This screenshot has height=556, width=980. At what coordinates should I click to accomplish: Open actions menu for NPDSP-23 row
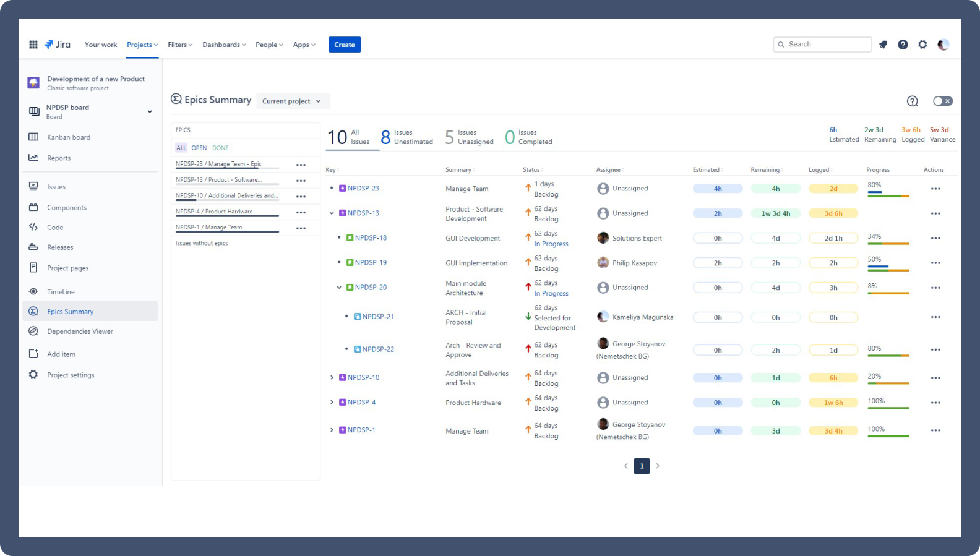click(x=935, y=189)
